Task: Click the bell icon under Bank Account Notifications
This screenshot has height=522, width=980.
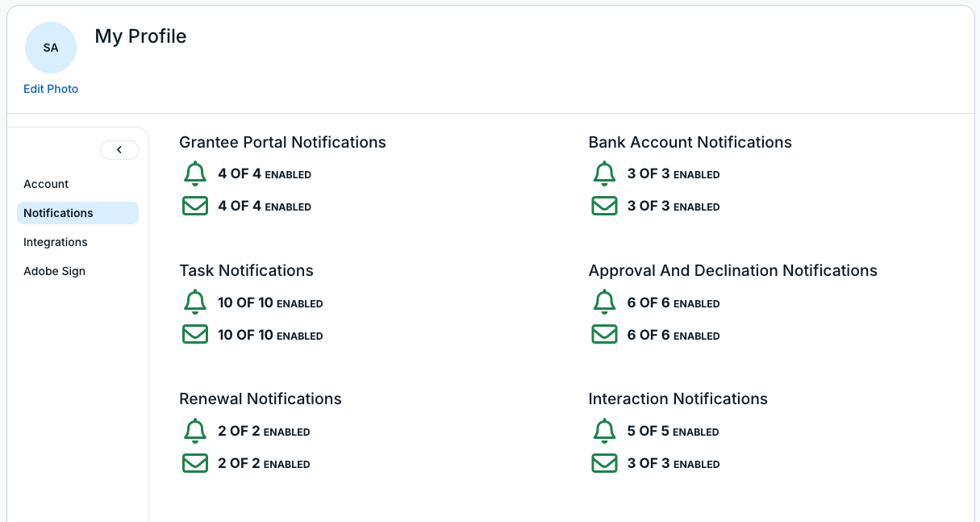Action: click(x=604, y=173)
